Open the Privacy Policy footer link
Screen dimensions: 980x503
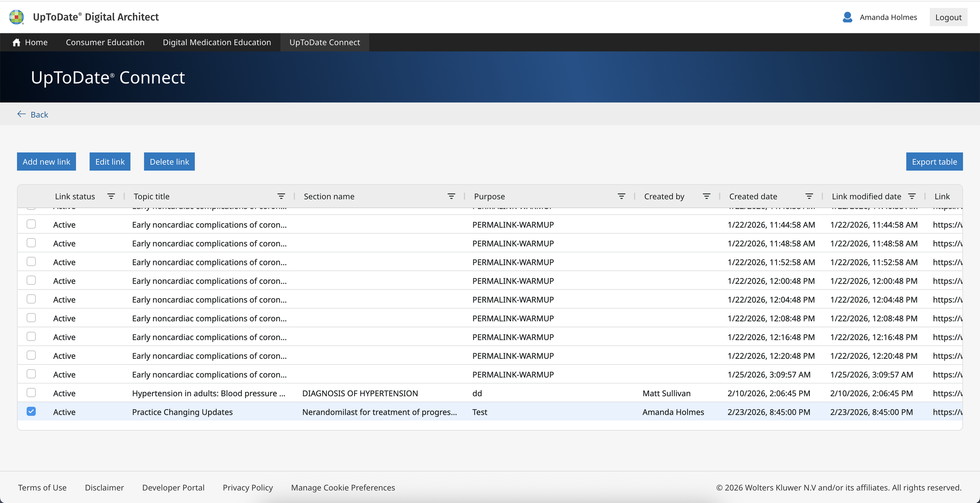[x=248, y=488]
